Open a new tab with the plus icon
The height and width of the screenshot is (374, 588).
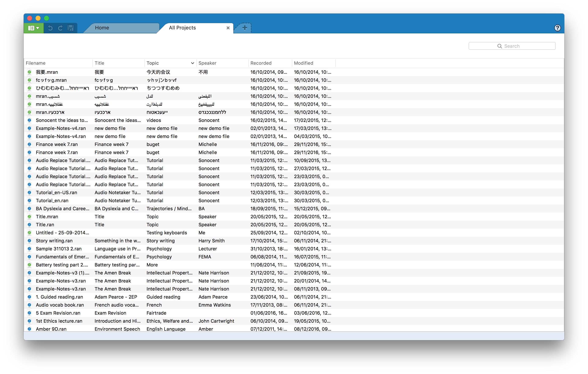click(x=244, y=28)
